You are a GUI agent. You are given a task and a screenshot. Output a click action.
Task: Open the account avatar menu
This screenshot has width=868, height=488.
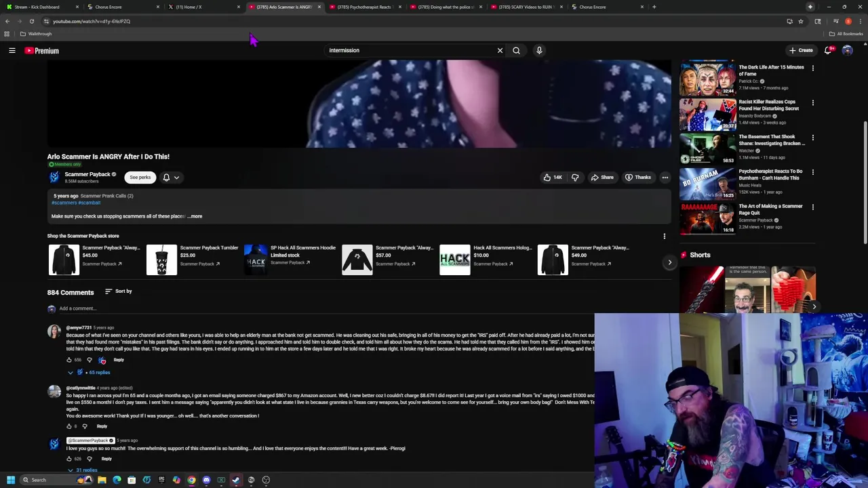point(847,50)
